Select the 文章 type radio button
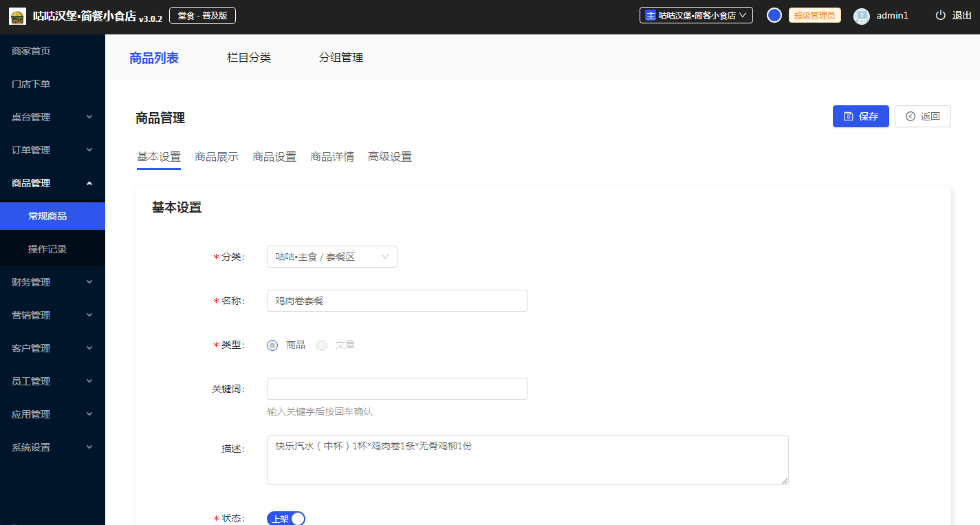Screen dimensions: 980x525 click(322, 345)
